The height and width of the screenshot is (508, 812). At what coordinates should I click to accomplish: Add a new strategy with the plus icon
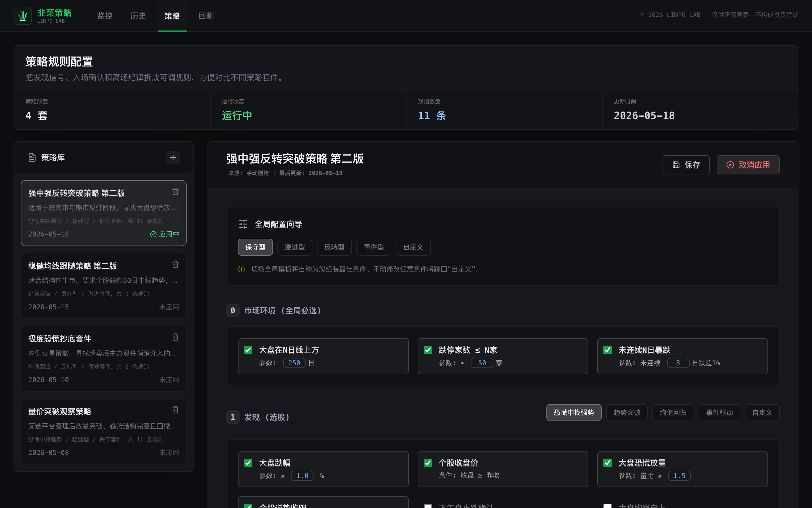173,157
